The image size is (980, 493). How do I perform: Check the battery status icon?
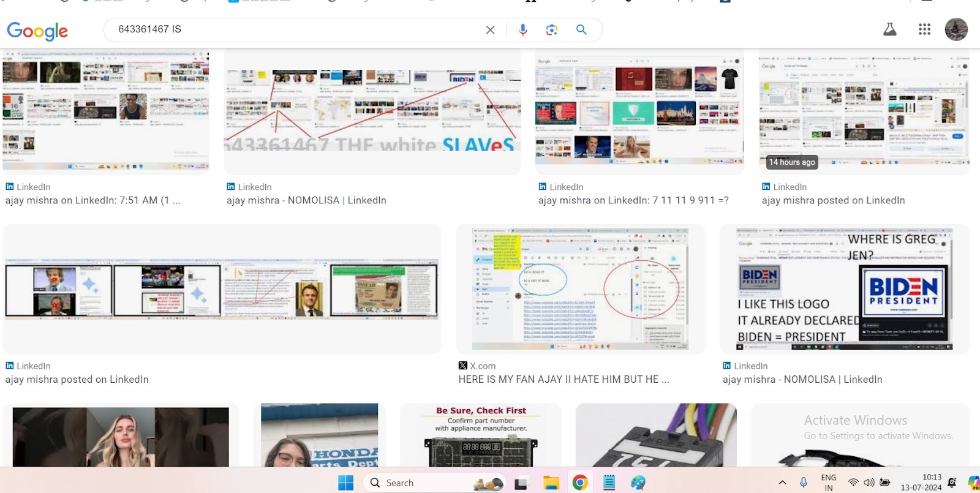[x=885, y=483]
